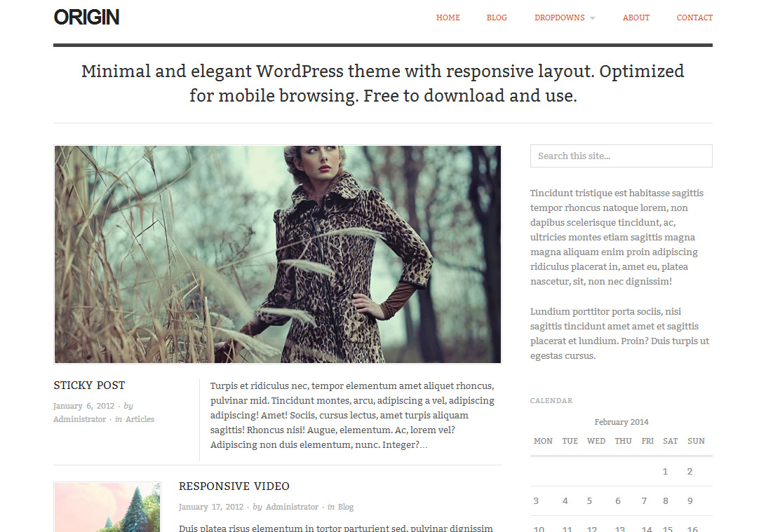Click the ORIGIN site logo
Screen dimensions: 766x532
click(x=86, y=18)
